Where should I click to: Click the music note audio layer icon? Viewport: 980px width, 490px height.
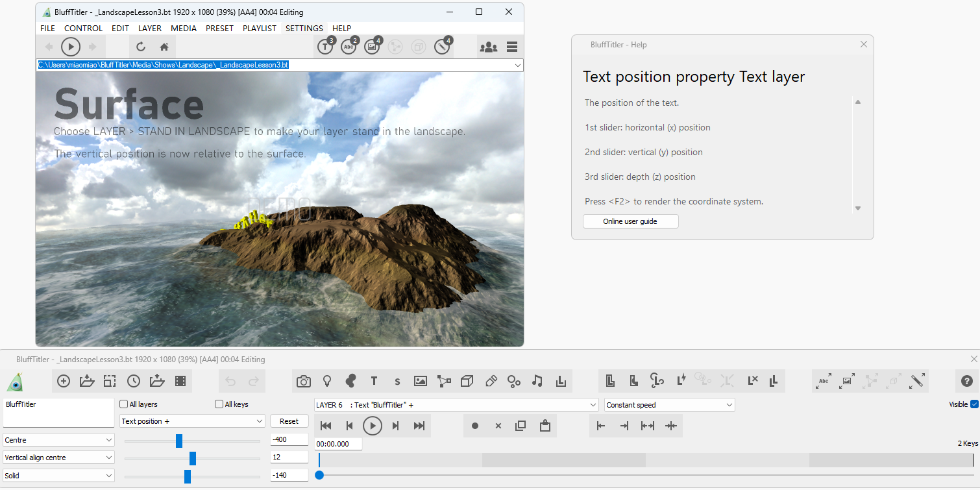tap(537, 382)
